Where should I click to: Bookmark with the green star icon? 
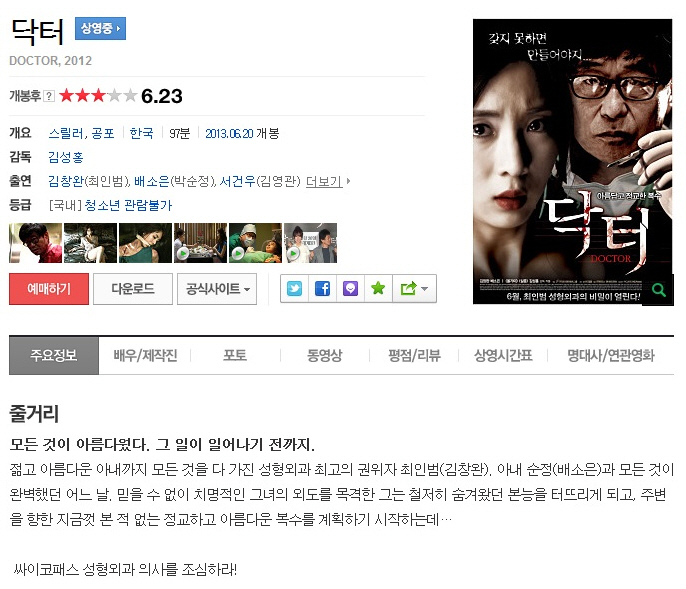pos(378,288)
